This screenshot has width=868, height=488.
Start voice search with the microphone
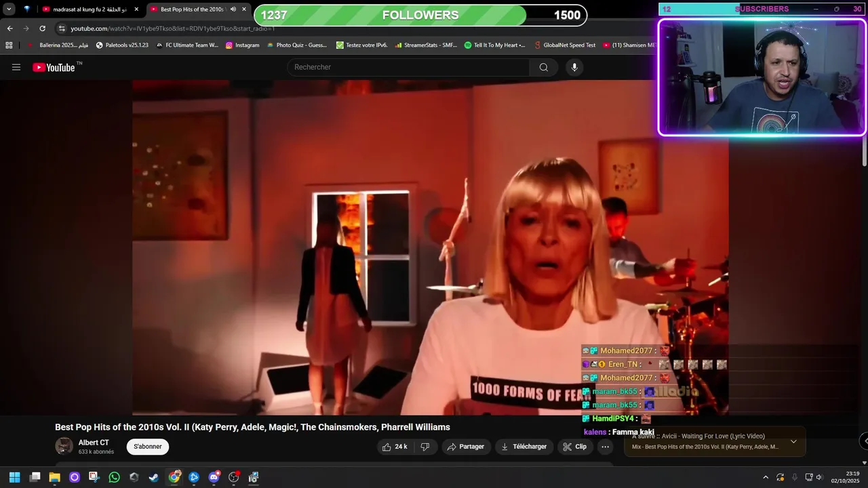(574, 67)
